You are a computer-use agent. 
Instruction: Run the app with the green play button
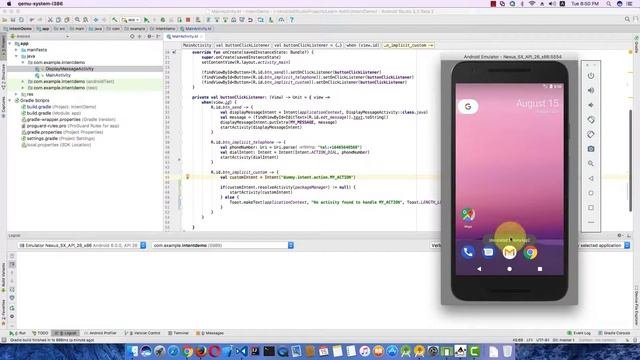[x=147, y=20]
